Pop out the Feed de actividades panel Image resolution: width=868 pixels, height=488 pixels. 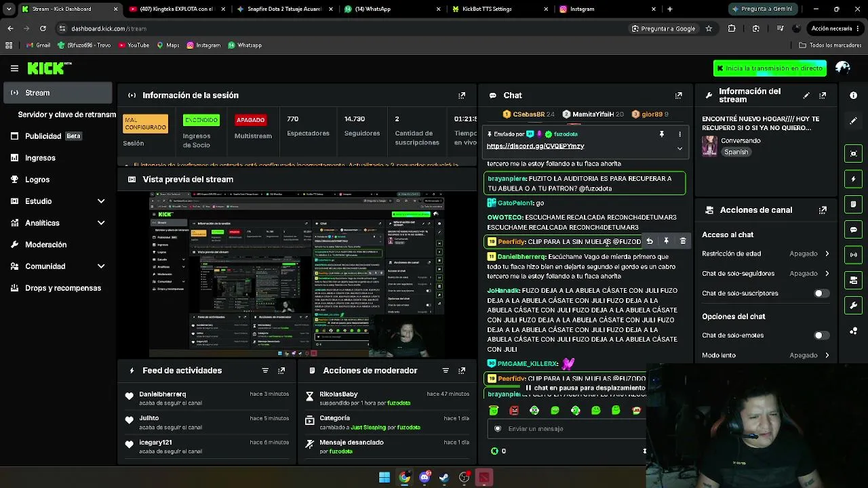coord(281,371)
